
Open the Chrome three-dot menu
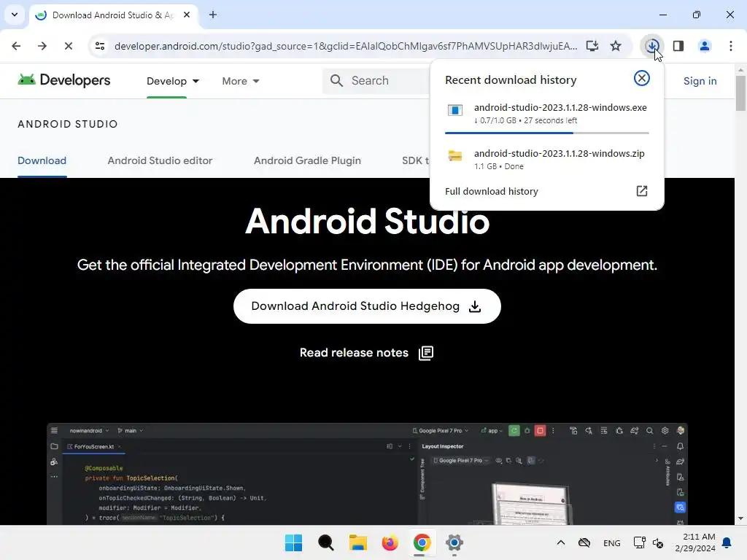click(731, 46)
